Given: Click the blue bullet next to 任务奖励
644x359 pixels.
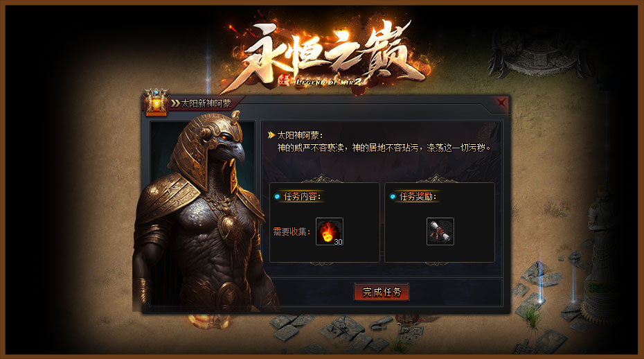Looking at the screenshot, I should 392,197.
